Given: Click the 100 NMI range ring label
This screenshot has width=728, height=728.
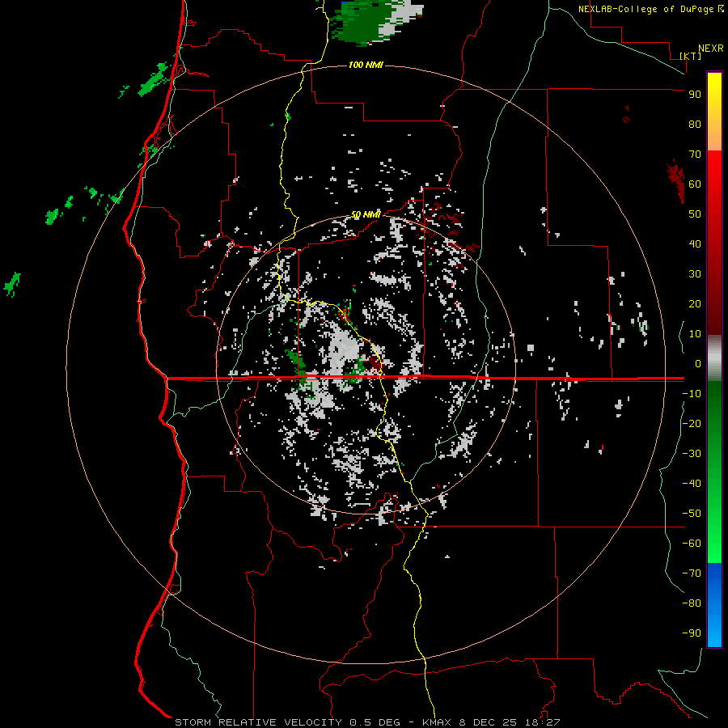Looking at the screenshot, I should (366, 65).
